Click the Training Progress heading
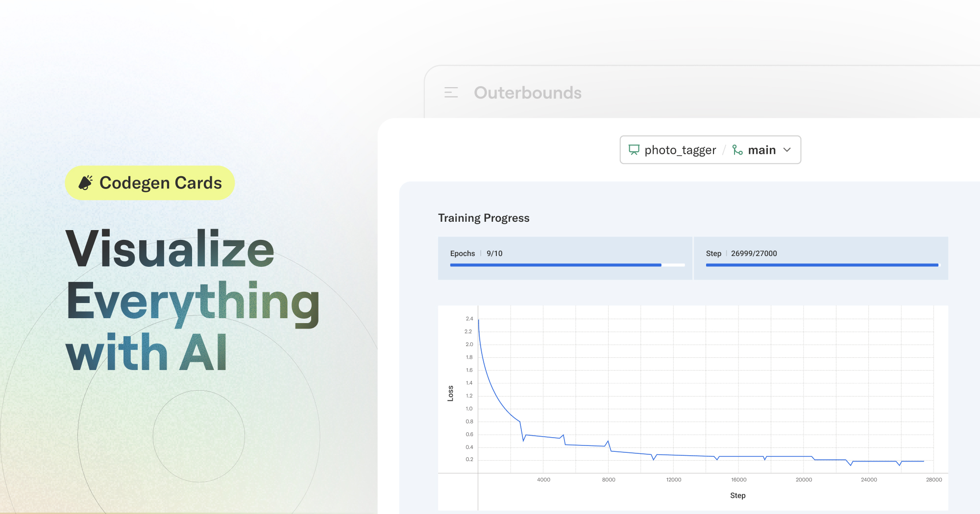This screenshot has width=980, height=514. (x=484, y=218)
